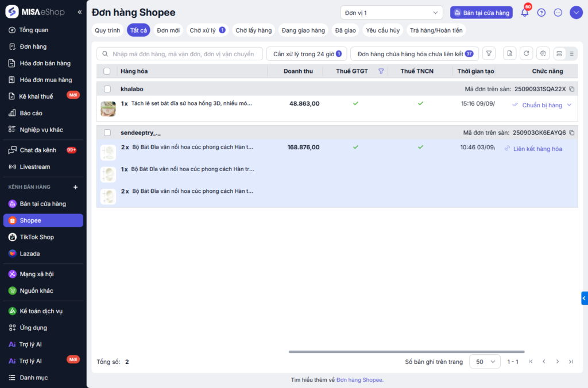Click Cần xử lý trong 24 giờ filter

coord(307,54)
